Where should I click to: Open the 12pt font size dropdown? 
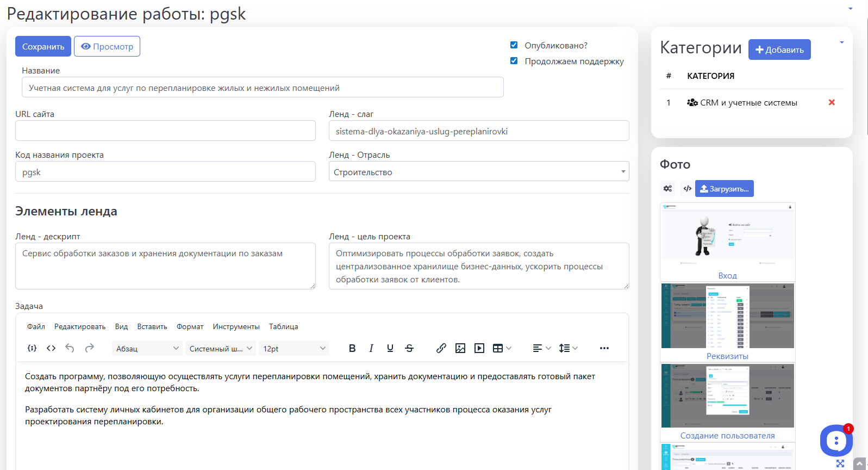294,349
